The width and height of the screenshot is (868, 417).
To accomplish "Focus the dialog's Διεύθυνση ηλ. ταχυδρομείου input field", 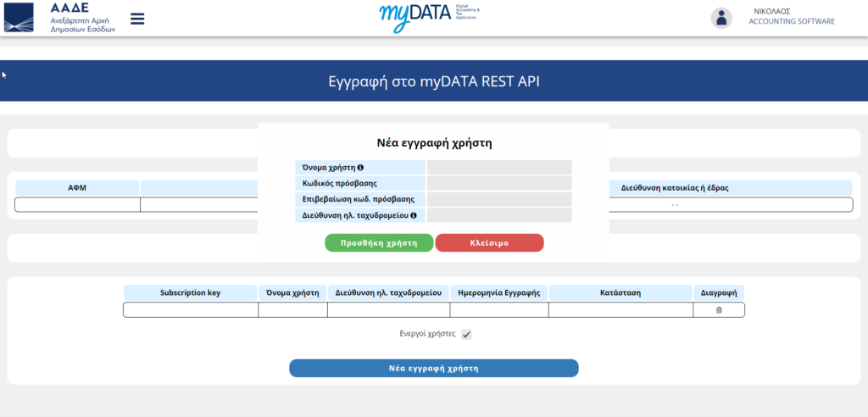I will click(x=499, y=215).
